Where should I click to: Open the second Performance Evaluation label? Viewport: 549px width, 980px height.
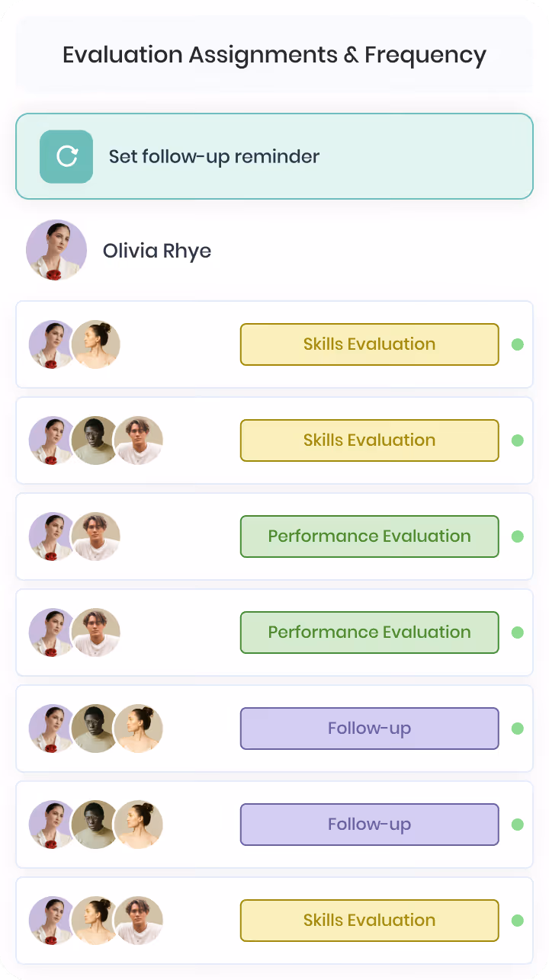(370, 633)
